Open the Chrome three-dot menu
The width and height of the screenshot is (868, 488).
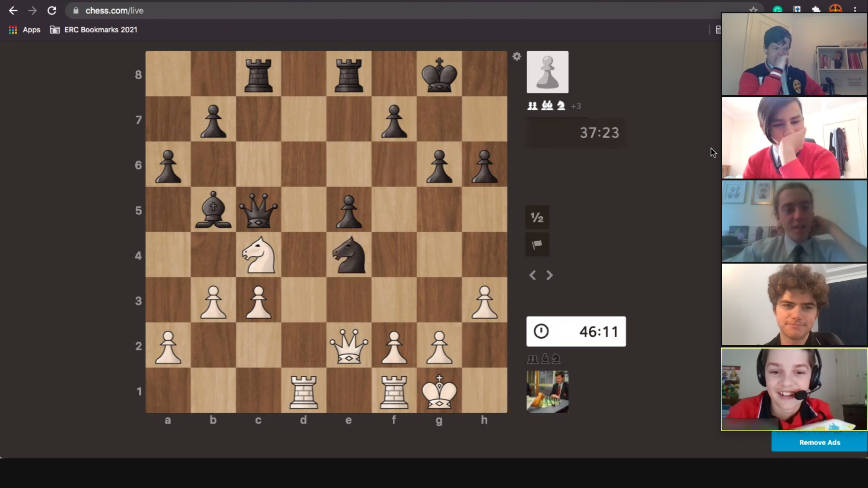(x=855, y=10)
